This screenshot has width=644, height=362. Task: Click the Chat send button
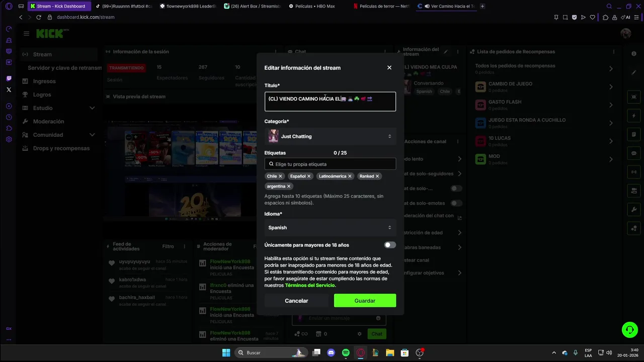point(377,334)
